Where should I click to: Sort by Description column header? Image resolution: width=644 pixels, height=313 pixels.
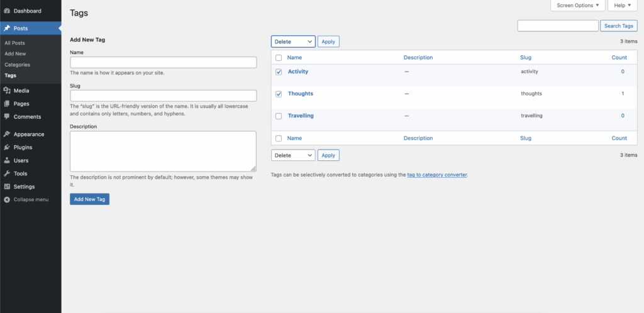pyautogui.click(x=418, y=57)
